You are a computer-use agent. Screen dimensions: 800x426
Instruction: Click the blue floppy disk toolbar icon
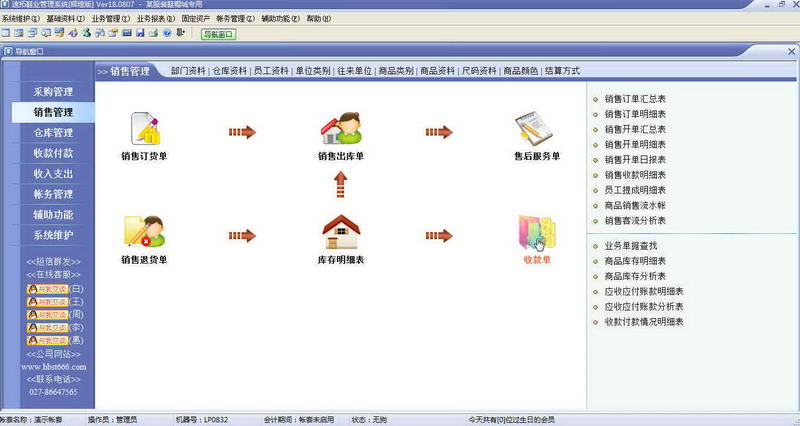[140, 33]
